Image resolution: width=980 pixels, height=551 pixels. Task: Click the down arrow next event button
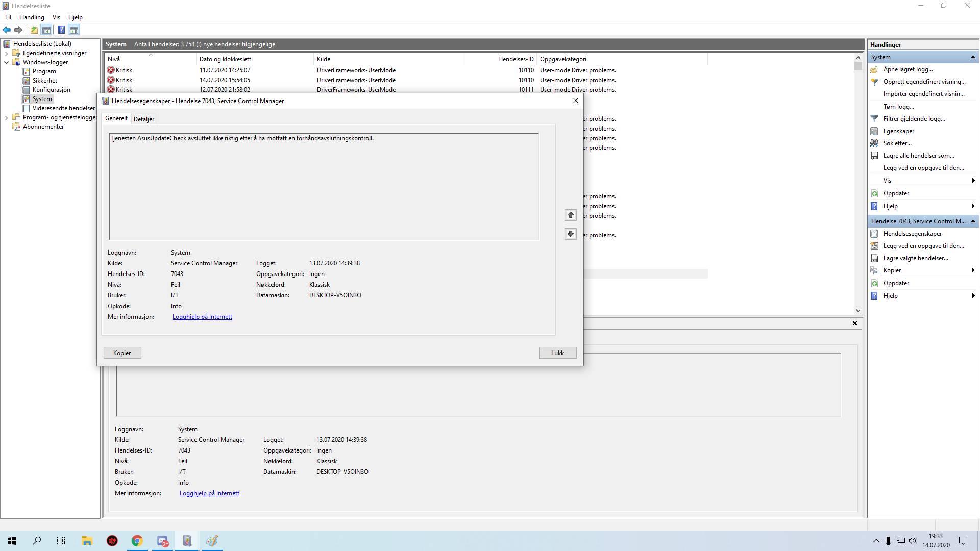[571, 234]
